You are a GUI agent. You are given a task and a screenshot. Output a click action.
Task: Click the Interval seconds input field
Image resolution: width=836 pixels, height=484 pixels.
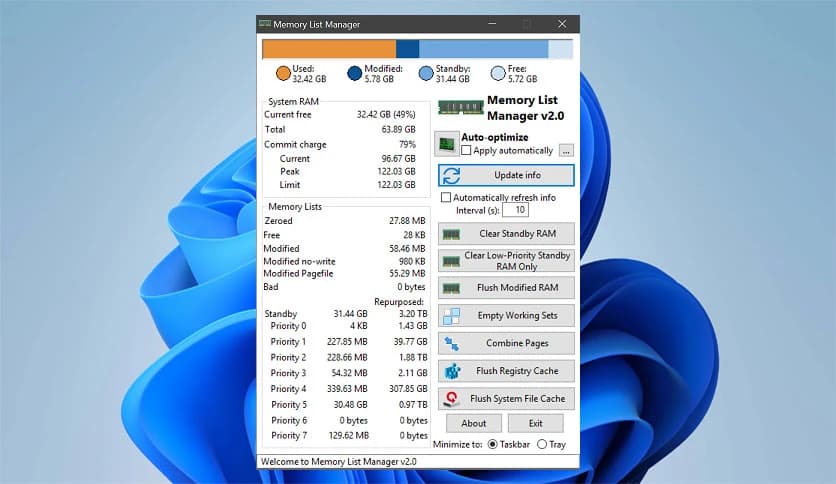pos(516,210)
